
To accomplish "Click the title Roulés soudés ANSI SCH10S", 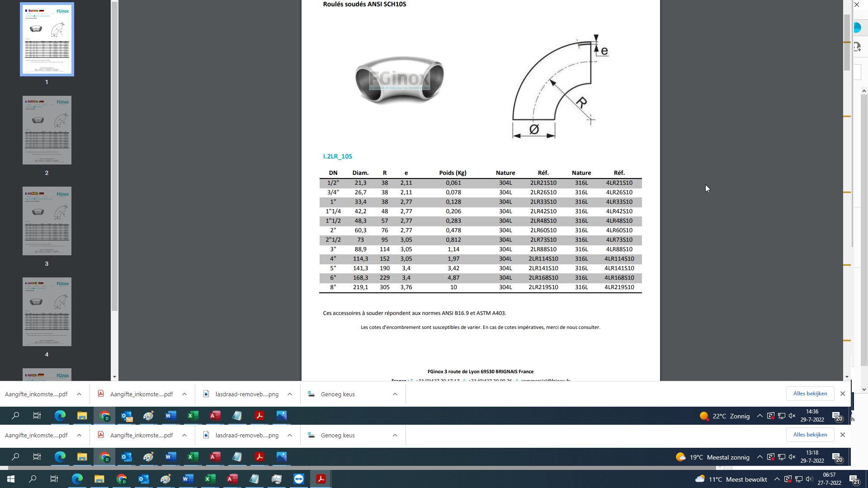I will [365, 5].
